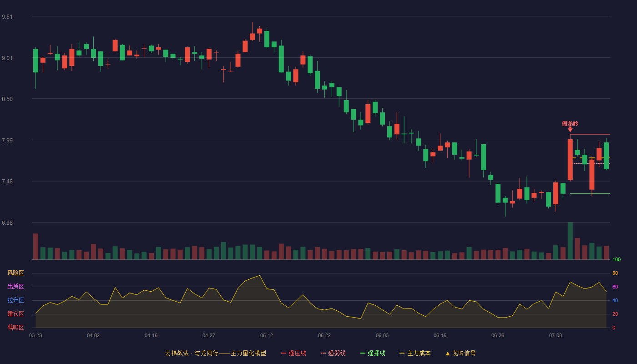Select the 云梯战法 主力量化模型 legend title
The width and height of the screenshot is (637, 364).
(x=215, y=353)
